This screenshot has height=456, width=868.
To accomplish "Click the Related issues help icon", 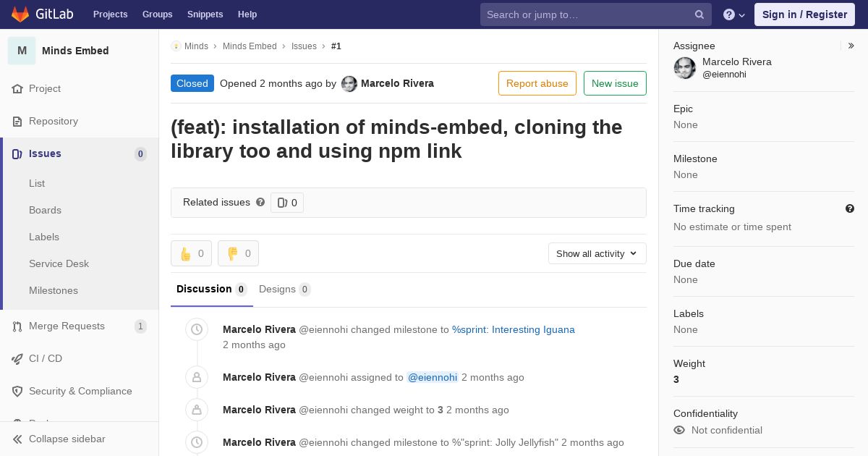I will 260,202.
